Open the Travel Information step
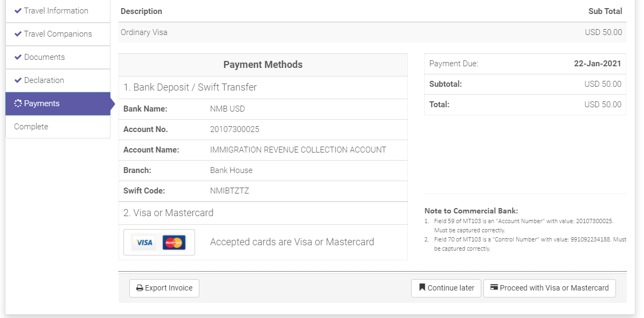This screenshot has height=318, width=644. pyautogui.click(x=58, y=11)
